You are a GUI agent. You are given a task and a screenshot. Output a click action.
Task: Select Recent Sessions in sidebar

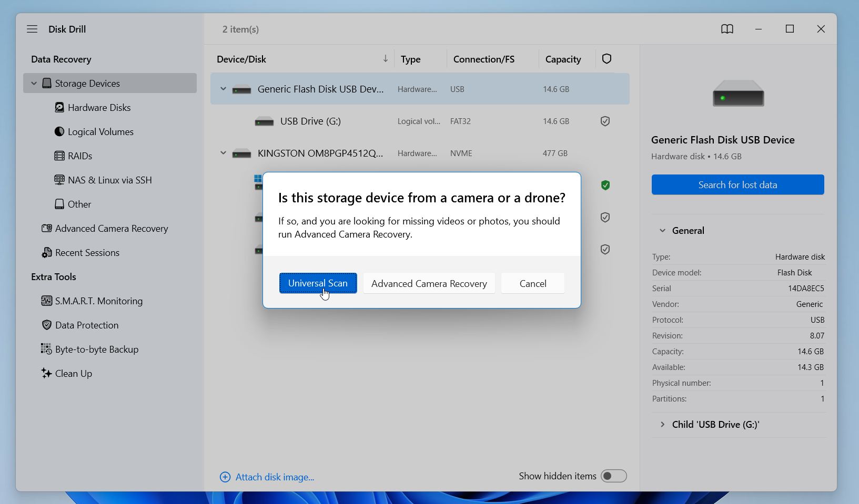tap(87, 252)
